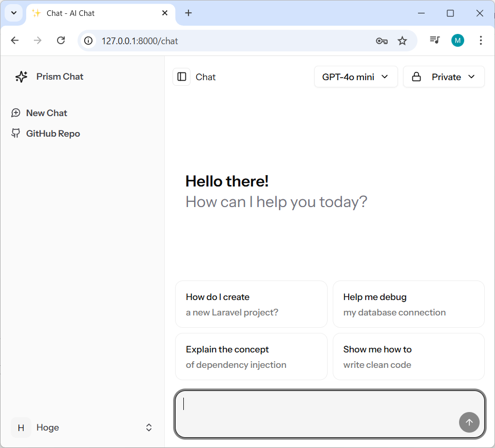Image resolution: width=495 pixels, height=448 pixels.
Task: View site information icon in address bar
Action: (x=89, y=41)
